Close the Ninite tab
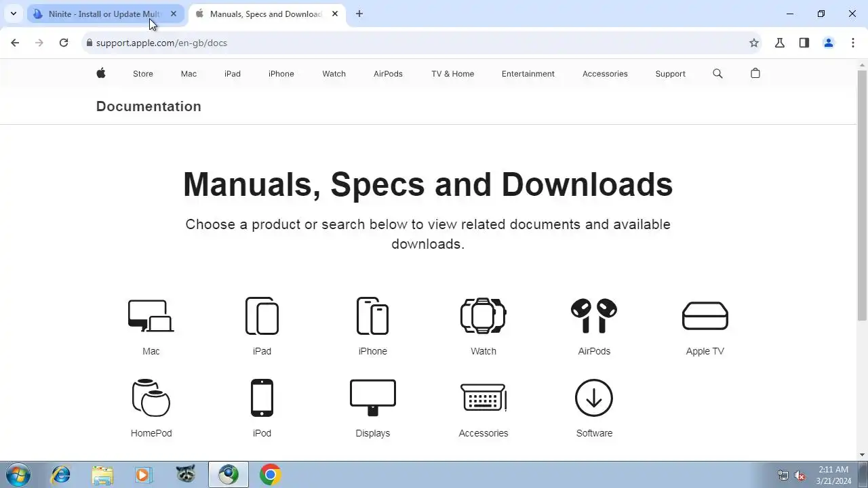 coord(174,14)
